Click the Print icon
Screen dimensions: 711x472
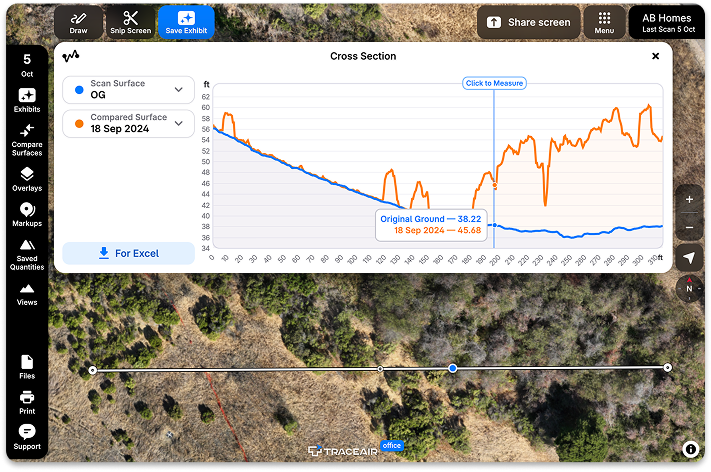[x=27, y=402]
